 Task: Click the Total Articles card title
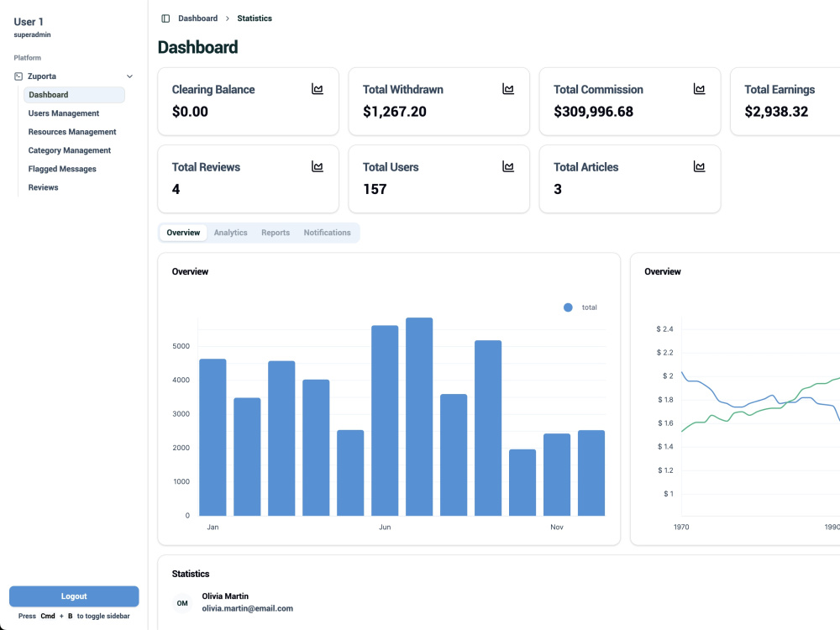coord(585,167)
